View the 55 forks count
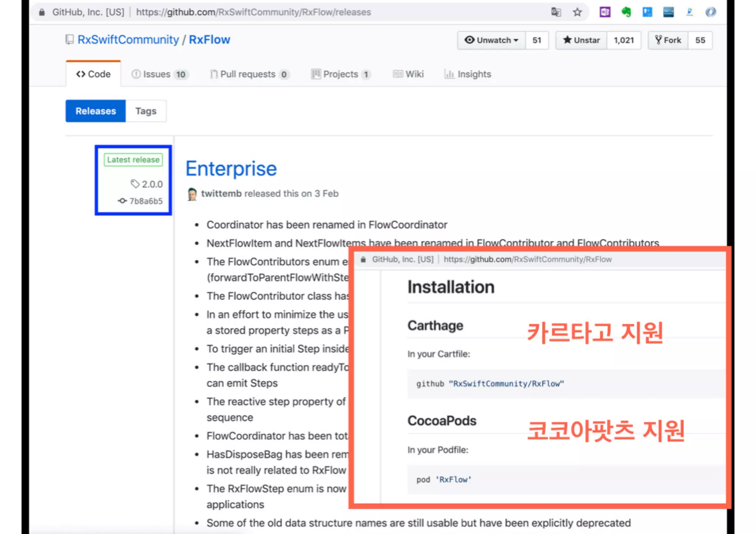Screen dimensions: 756x534 click(700, 40)
